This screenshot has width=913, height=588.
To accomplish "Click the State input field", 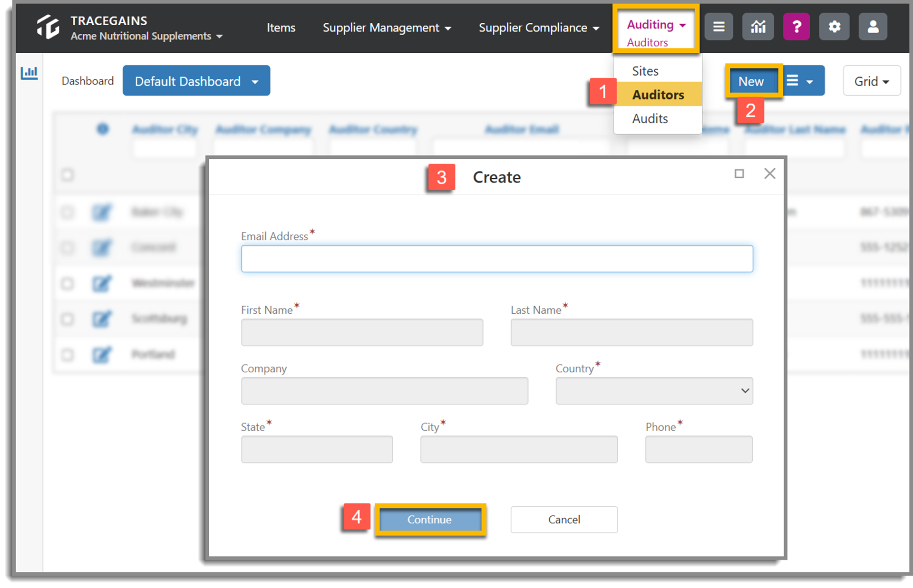I will tap(317, 449).
